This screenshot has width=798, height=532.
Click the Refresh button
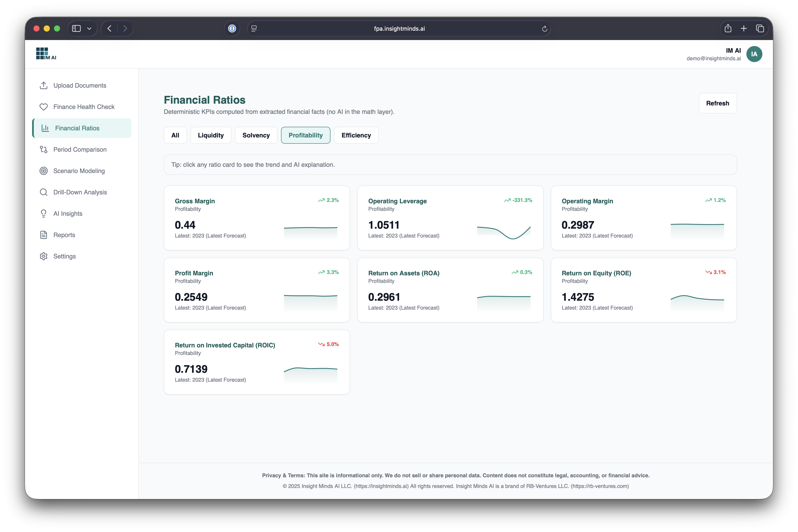717,103
